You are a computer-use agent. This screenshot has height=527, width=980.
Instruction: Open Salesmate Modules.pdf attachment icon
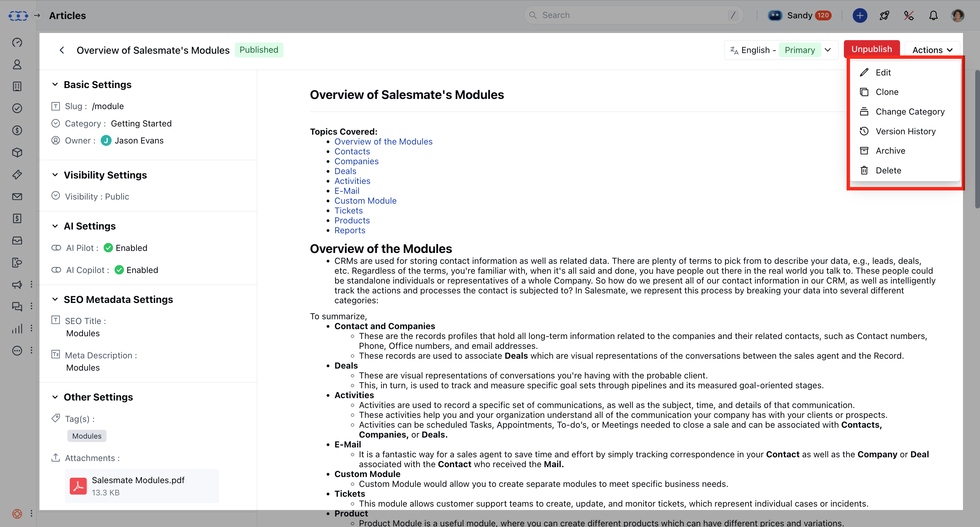(78, 486)
